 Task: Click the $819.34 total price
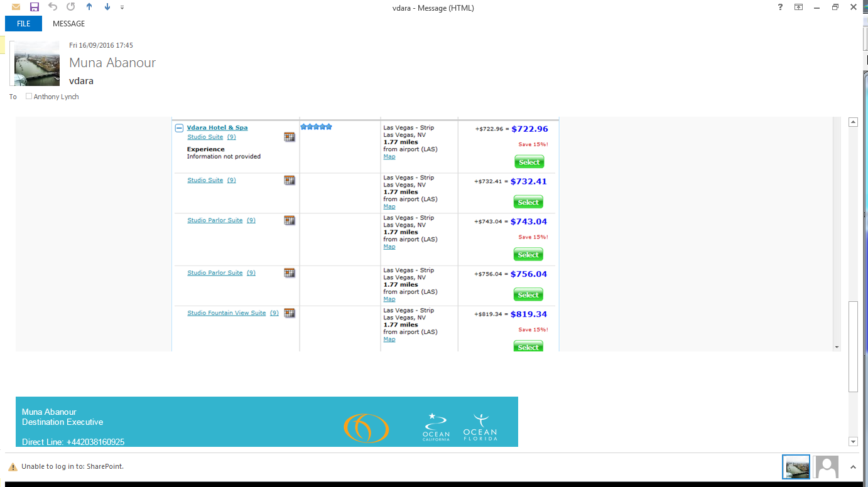529,314
